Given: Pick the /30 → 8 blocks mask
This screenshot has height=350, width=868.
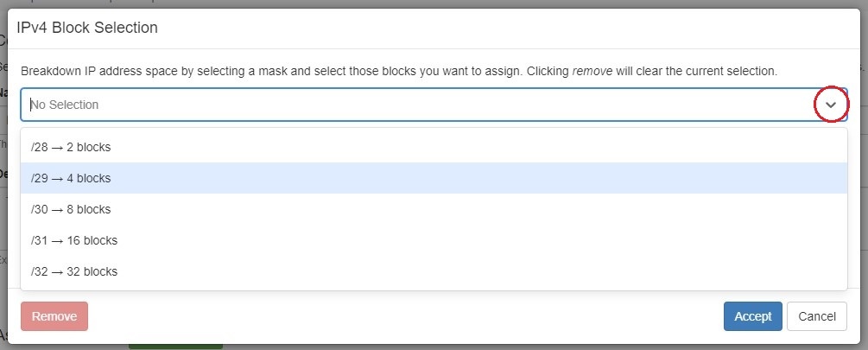Looking at the screenshot, I should coord(71,209).
